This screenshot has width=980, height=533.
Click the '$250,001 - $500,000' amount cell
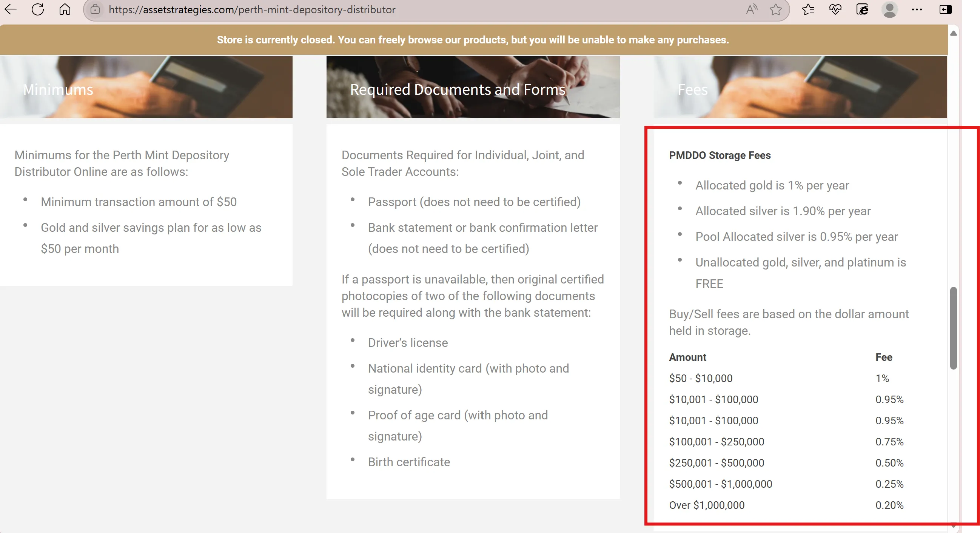coord(717,463)
